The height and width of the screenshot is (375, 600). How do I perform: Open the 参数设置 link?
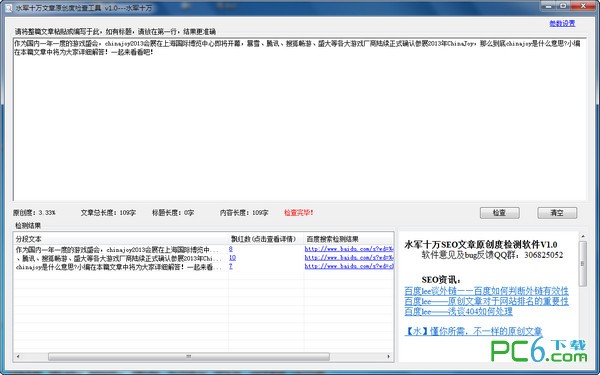point(562,23)
